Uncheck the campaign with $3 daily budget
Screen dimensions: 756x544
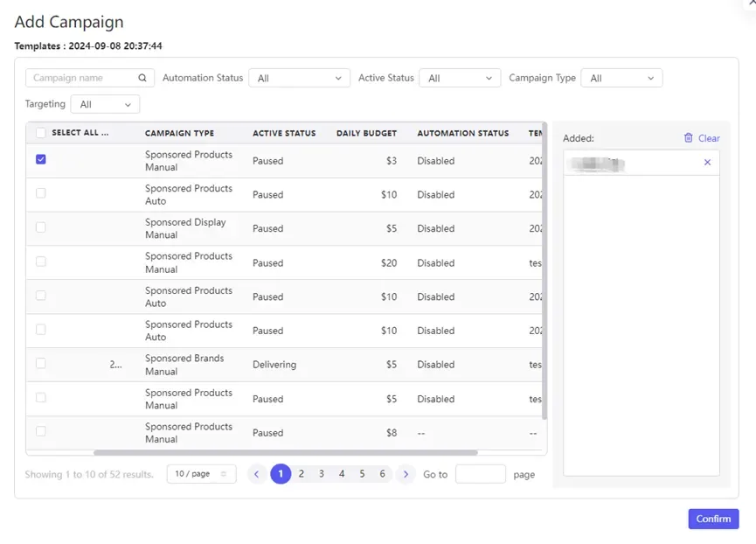(x=41, y=159)
